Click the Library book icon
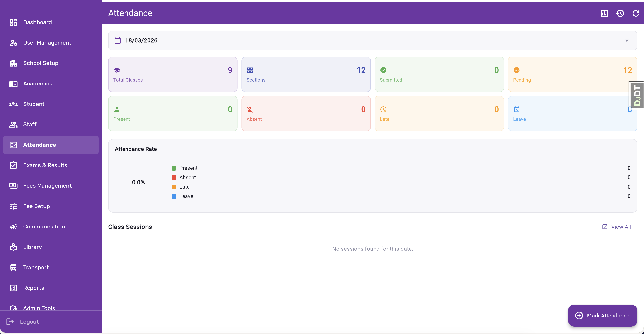This screenshot has height=334, width=644. [13, 247]
